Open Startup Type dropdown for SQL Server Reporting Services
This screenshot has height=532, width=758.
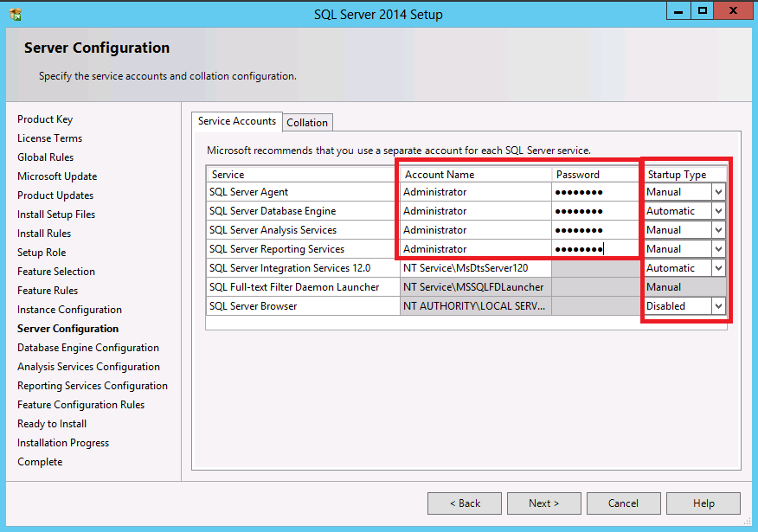coord(718,249)
